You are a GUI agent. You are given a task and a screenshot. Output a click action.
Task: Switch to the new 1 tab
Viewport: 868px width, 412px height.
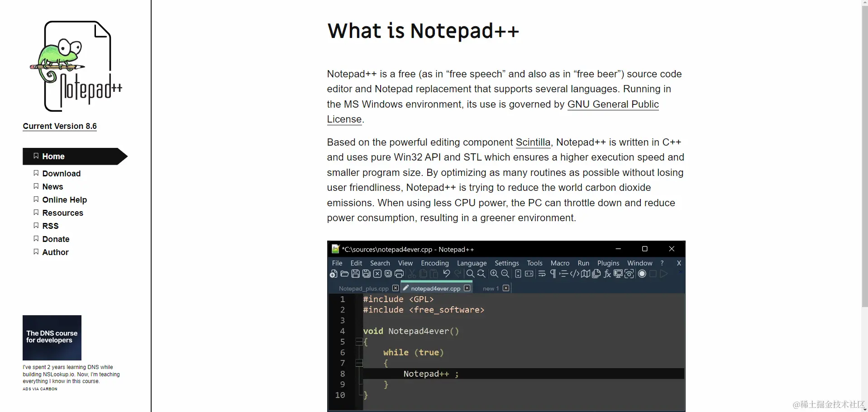pos(491,289)
